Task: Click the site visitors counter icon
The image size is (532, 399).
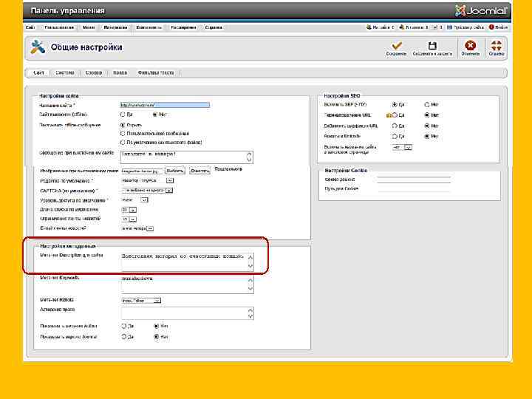Action: (x=369, y=27)
